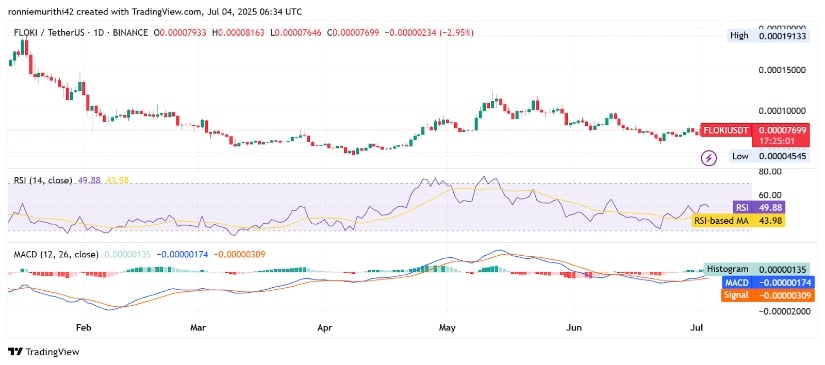Click the histogram legend value 0.00000135
Image resolution: width=825 pixels, height=365 pixels.
pyautogui.click(x=127, y=255)
